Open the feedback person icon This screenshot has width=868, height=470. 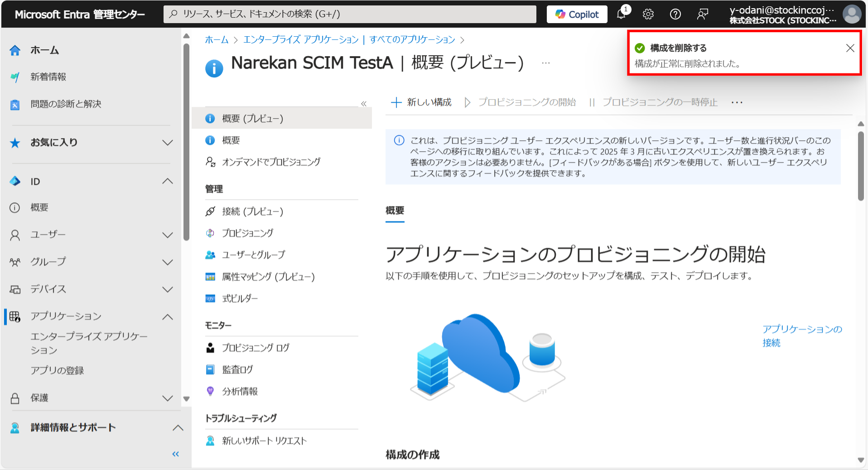[x=703, y=14]
